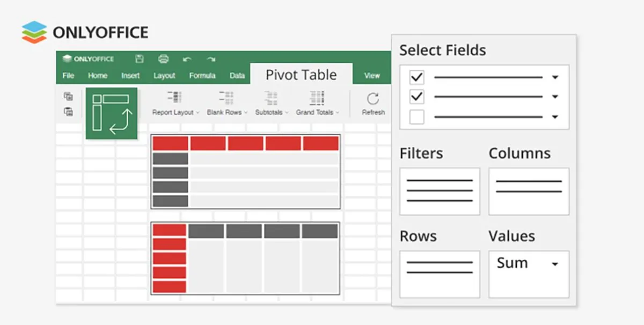Undo the last action
This screenshot has width=644, height=325.
point(187,59)
